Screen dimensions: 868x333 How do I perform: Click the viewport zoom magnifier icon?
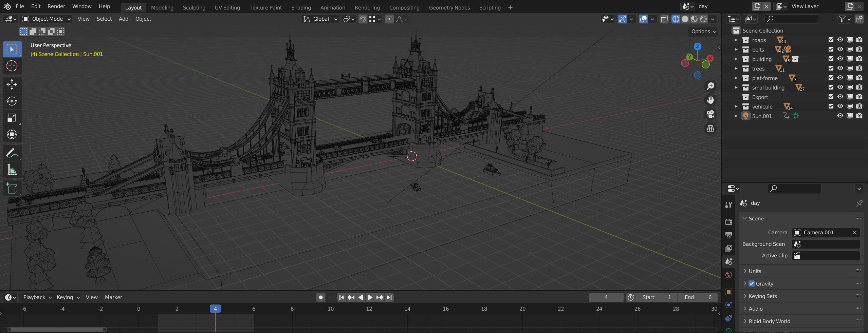[x=710, y=86]
